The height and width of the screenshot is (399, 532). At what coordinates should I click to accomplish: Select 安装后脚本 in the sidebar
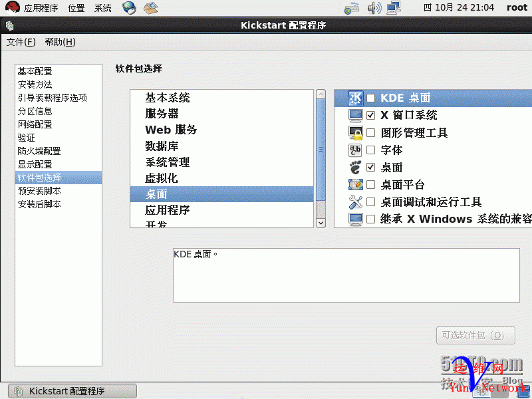(x=58, y=204)
